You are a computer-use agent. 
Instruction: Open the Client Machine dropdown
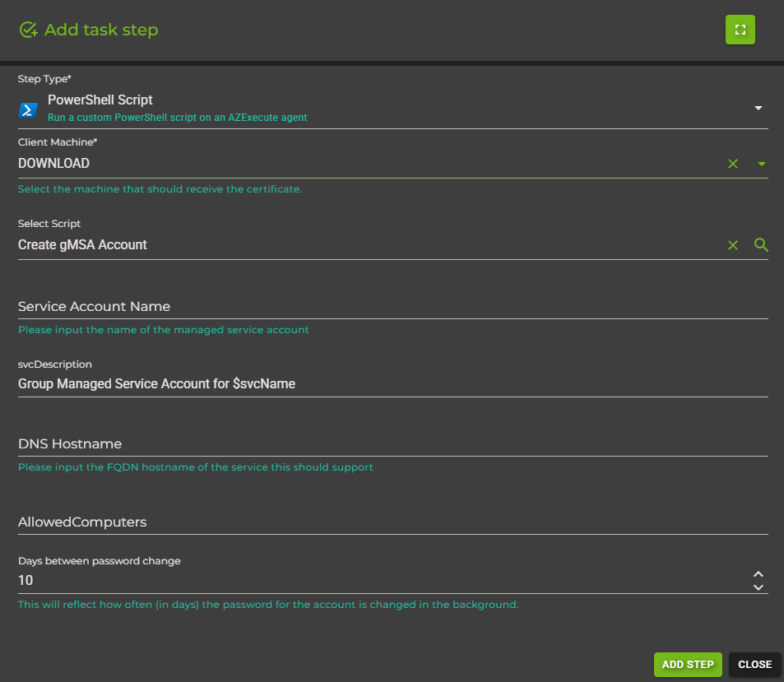760,163
